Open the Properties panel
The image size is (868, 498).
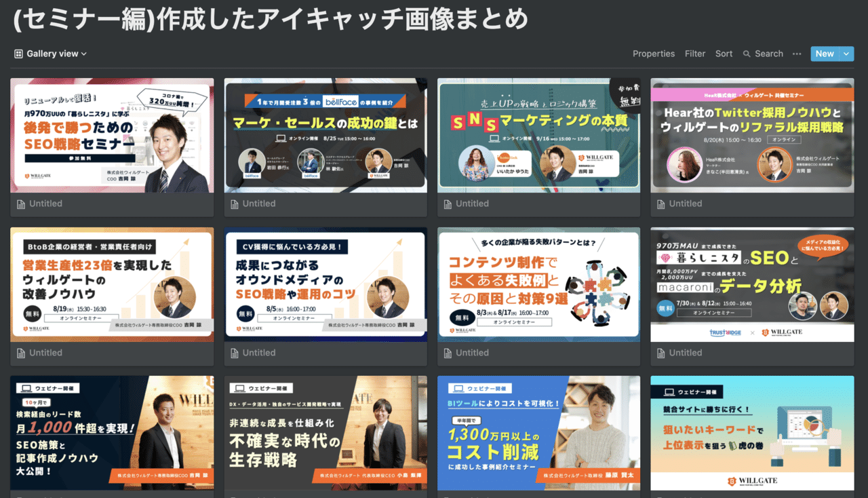[x=654, y=54]
